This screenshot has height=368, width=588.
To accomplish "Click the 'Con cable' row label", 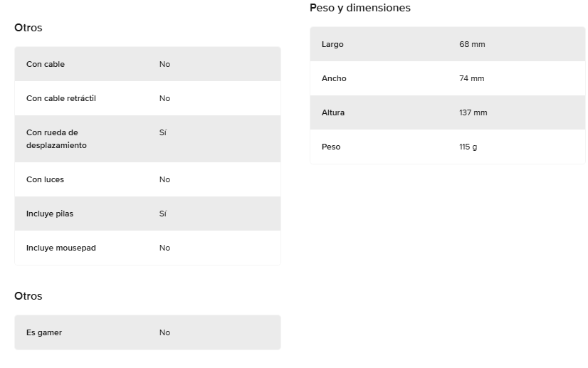I will [46, 64].
